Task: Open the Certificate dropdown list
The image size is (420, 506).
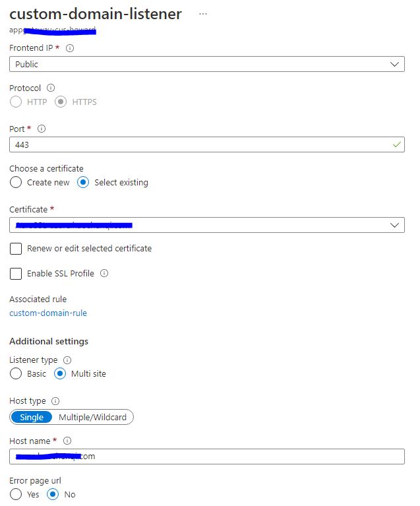Action: tap(206, 225)
